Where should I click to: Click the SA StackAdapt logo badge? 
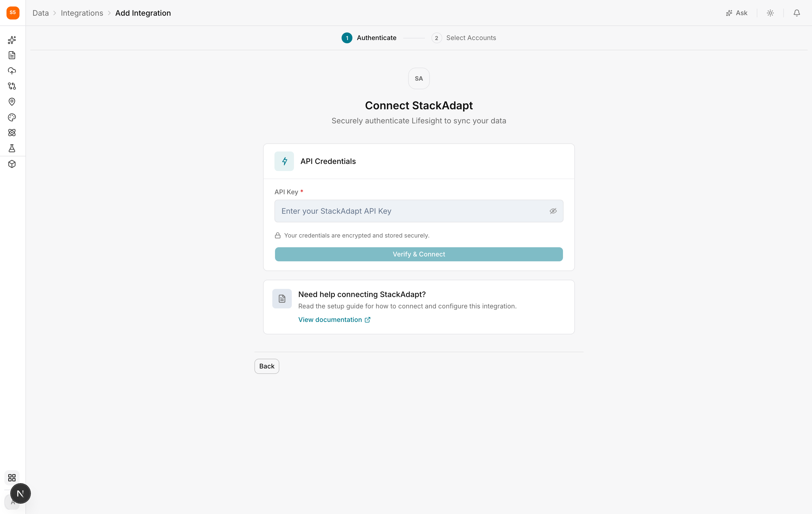click(x=419, y=78)
